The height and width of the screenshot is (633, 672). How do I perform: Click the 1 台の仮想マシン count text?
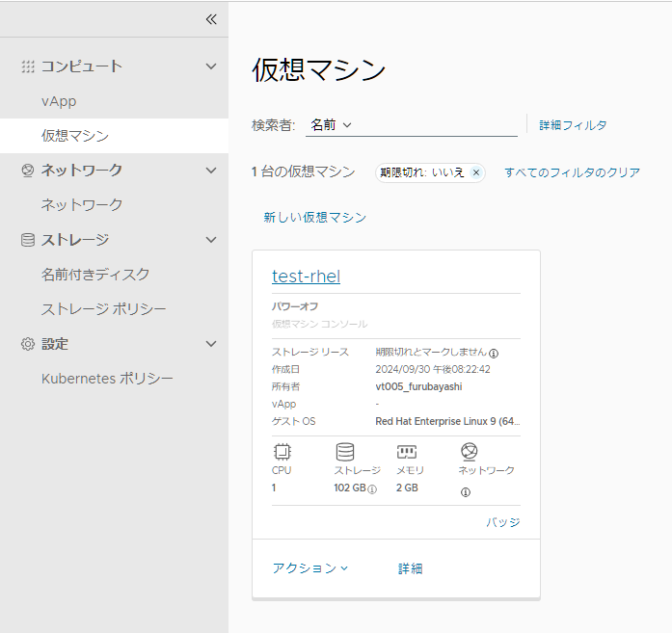click(303, 171)
